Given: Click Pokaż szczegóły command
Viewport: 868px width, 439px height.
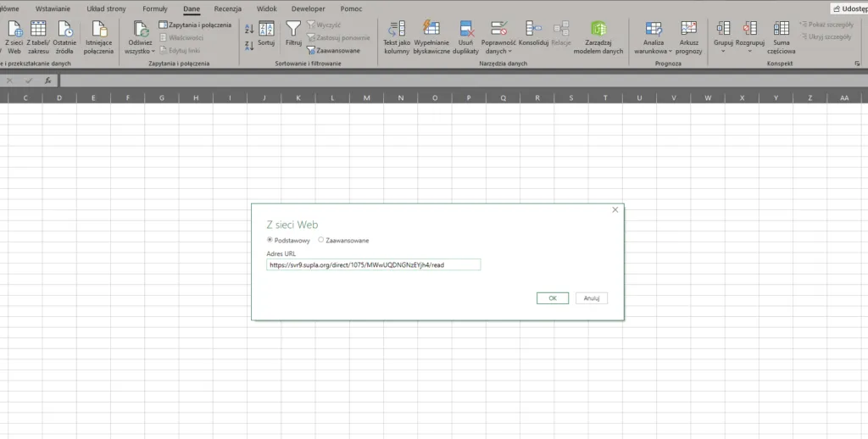Looking at the screenshot, I should pyautogui.click(x=826, y=25).
